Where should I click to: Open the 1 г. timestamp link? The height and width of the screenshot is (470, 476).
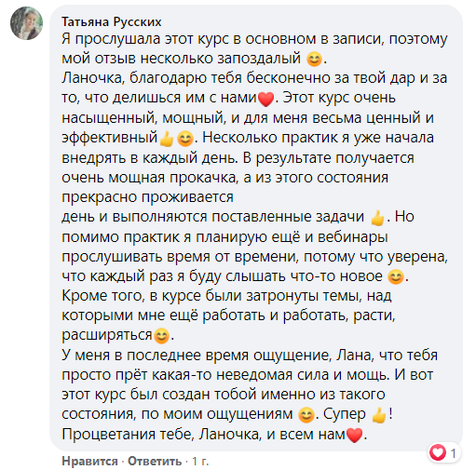pos(200,461)
